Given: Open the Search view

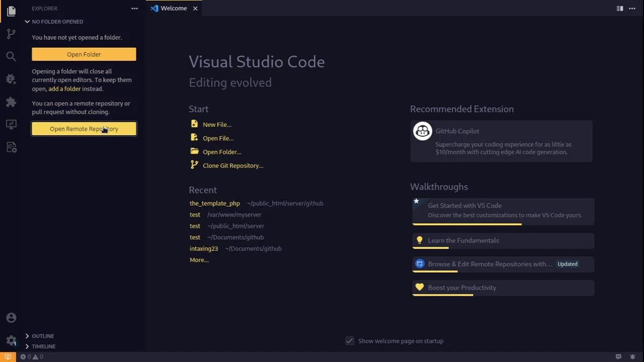Looking at the screenshot, I should point(11,56).
